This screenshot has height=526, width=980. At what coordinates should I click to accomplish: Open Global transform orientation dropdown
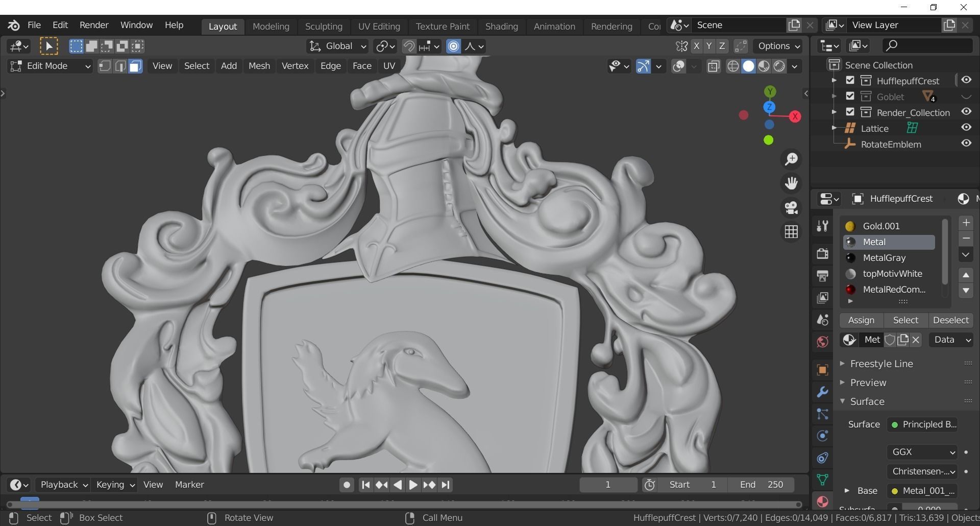coord(337,46)
